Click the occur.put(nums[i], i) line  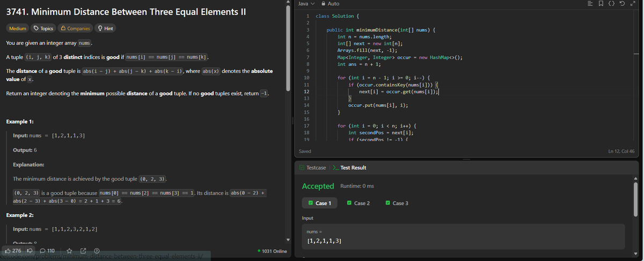pos(377,106)
